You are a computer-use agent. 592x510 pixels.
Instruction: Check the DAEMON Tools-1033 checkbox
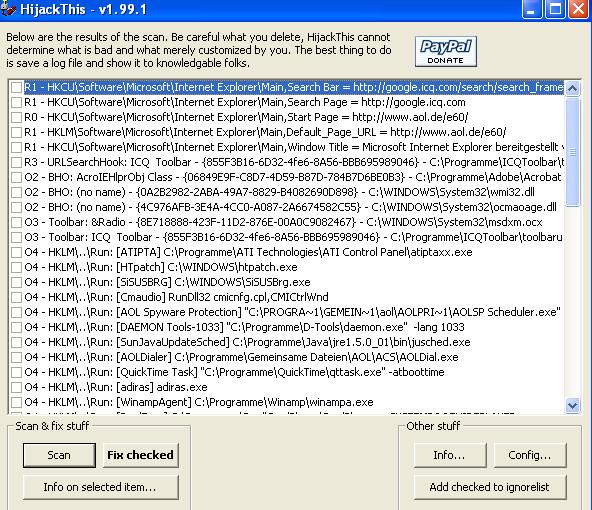pyautogui.click(x=16, y=327)
